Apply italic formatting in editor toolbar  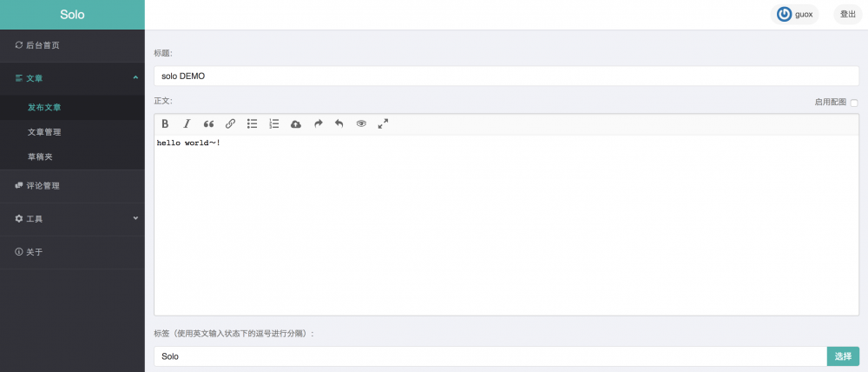coord(187,123)
